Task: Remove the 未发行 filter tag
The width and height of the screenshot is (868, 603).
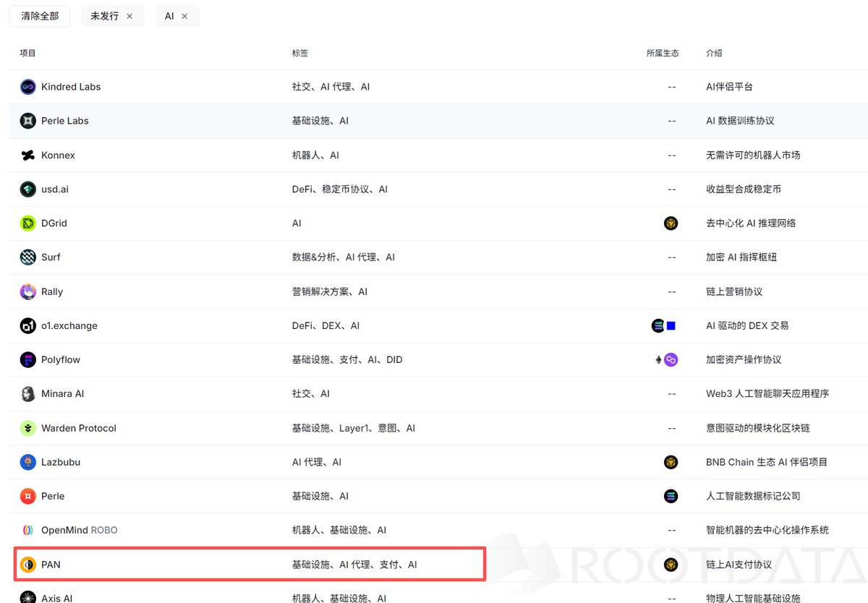Action: (x=129, y=16)
